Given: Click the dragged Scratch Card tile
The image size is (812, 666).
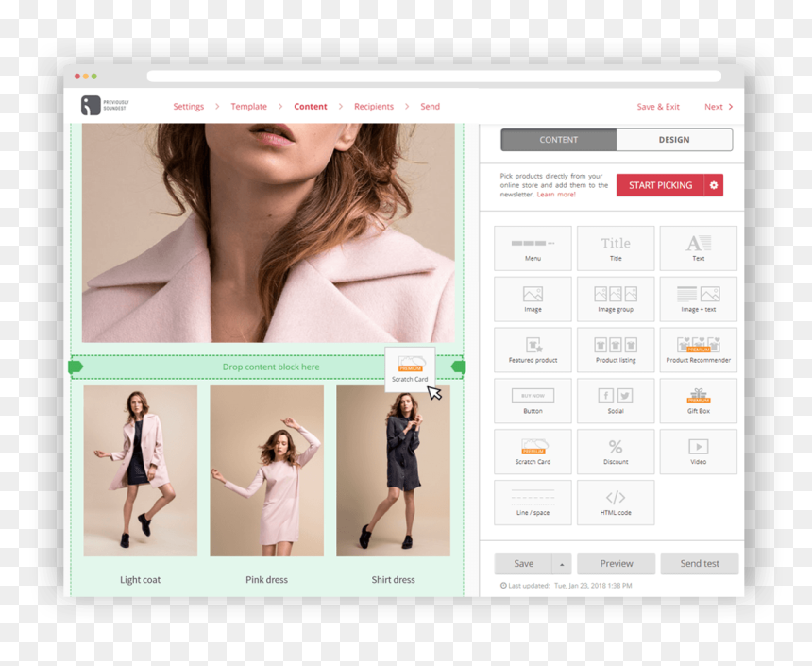Looking at the screenshot, I should click(x=410, y=368).
